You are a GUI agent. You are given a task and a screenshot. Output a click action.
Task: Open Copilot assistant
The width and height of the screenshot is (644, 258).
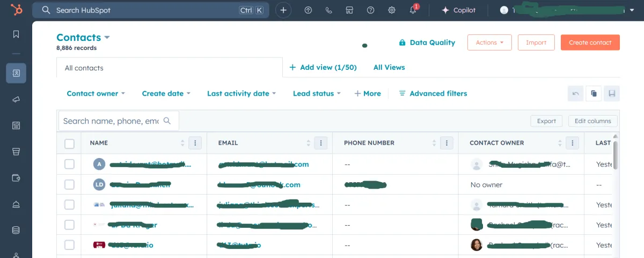pyautogui.click(x=458, y=10)
